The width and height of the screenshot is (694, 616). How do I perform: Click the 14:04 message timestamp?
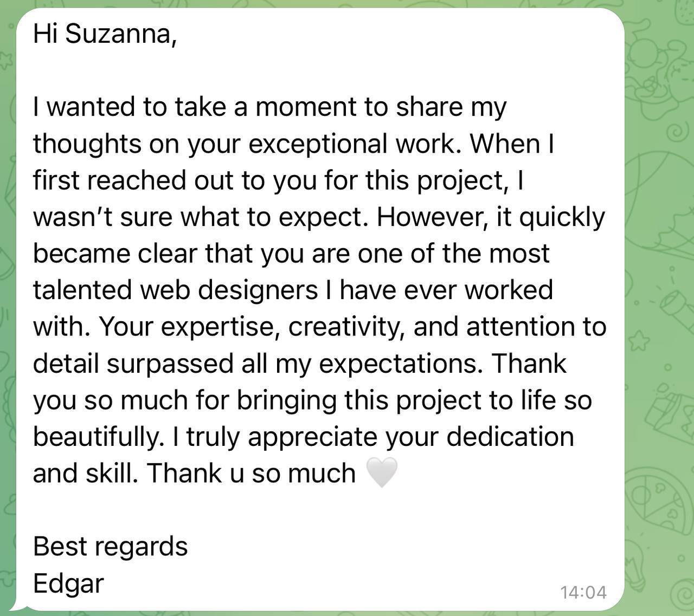click(x=583, y=592)
